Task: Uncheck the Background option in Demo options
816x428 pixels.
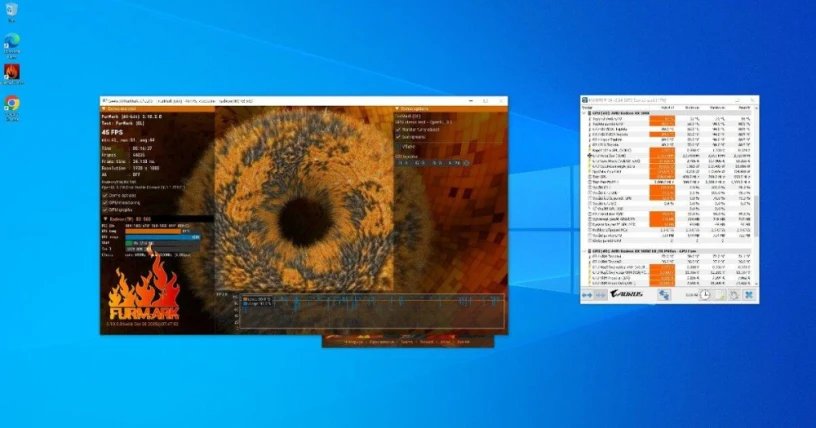Action: [399, 137]
